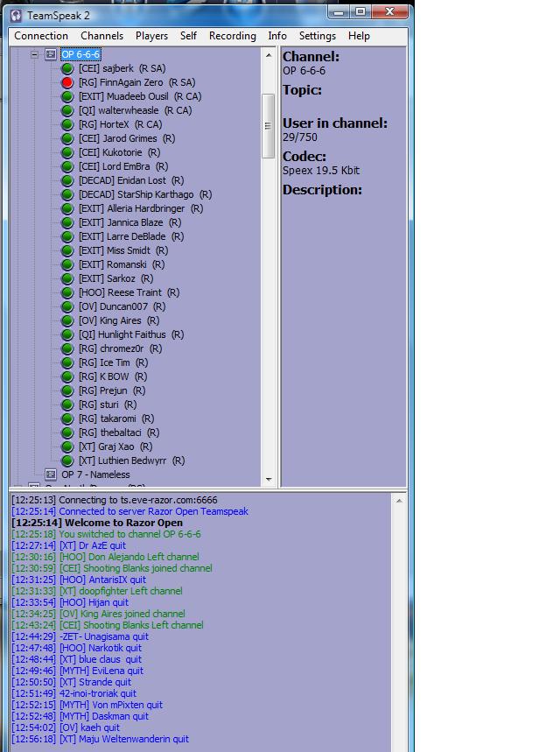Select player [RG] Prejun

(112, 390)
